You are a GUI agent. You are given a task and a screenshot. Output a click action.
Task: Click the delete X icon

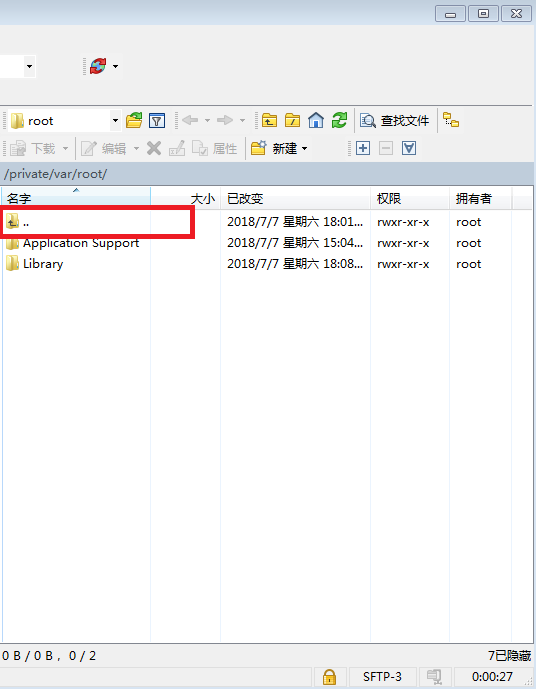pos(154,149)
